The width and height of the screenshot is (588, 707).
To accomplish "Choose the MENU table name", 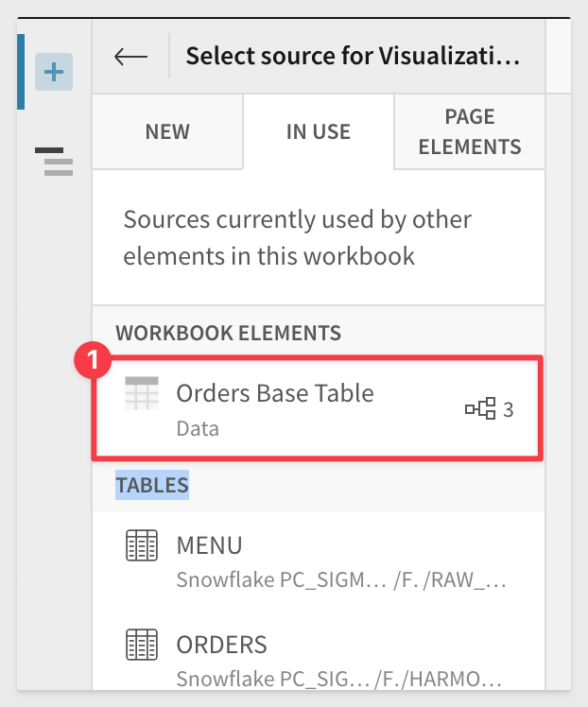I will (210, 545).
